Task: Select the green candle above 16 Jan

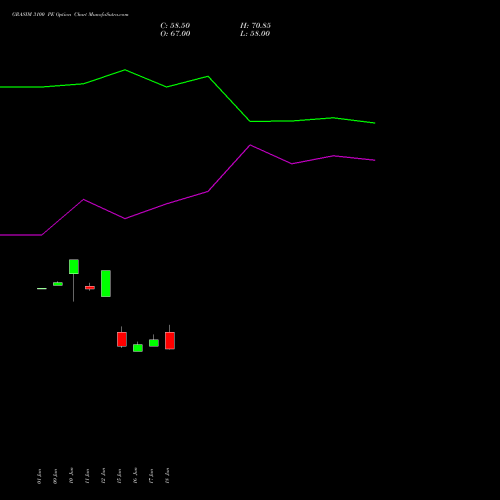Action: coord(138,348)
